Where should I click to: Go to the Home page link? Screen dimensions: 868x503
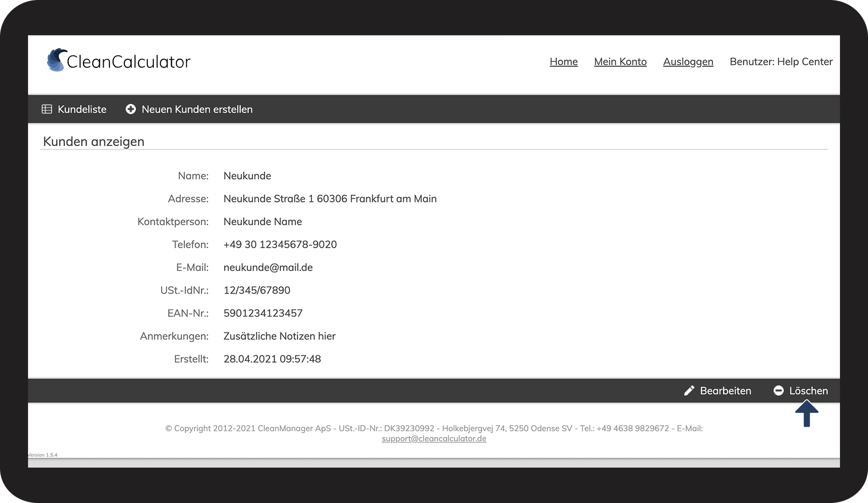pos(563,61)
